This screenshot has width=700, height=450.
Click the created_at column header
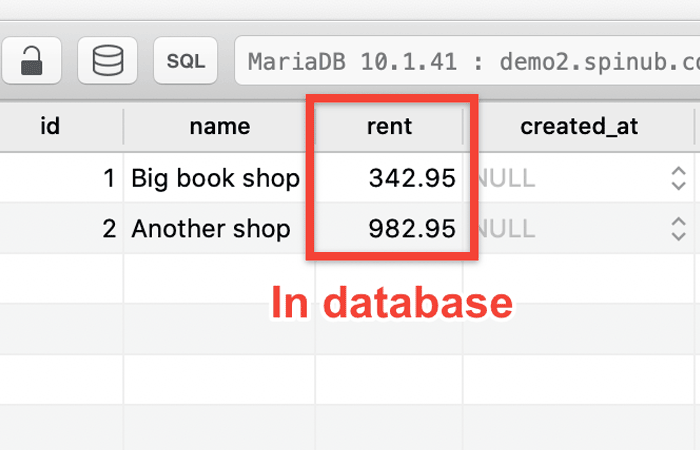[x=579, y=127]
